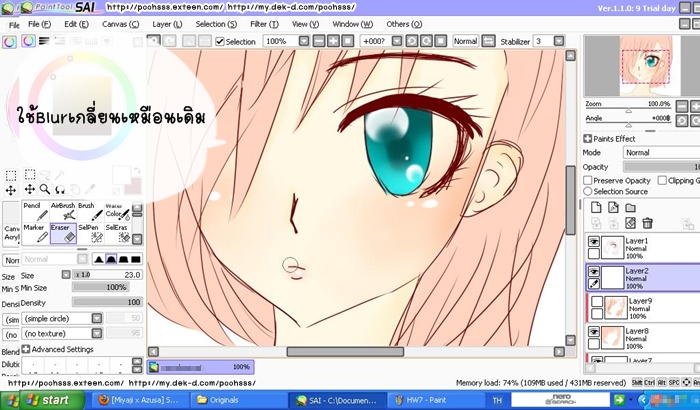Select the rectangular Selection tool

[x=30, y=174]
